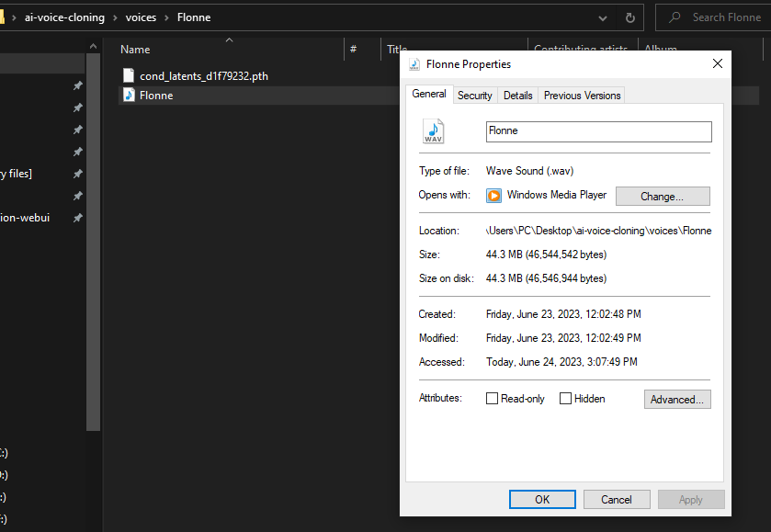The width and height of the screenshot is (771, 532).
Task: Click the Size value 44.3 MB (46,544,542 bytes)
Action: (546, 255)
